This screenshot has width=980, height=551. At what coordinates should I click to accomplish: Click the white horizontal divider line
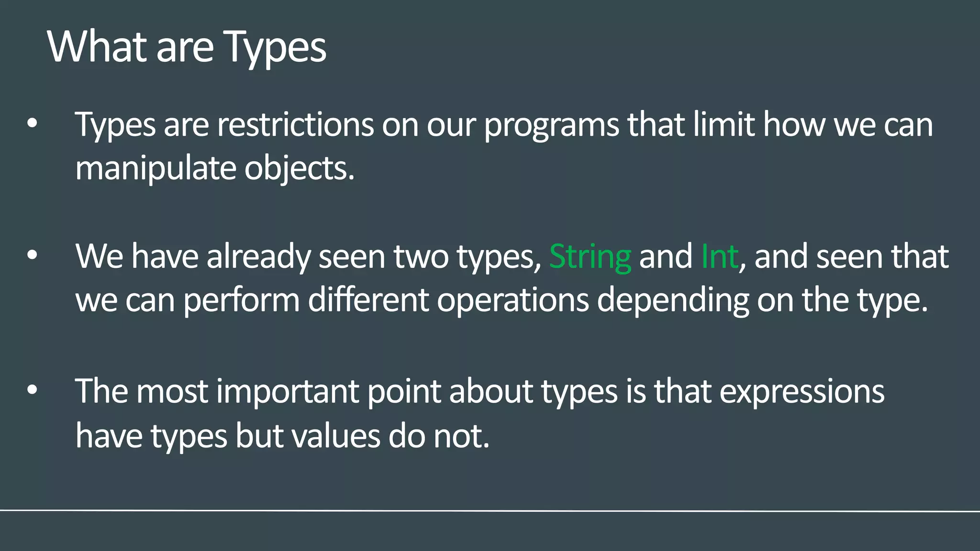click(x=490, y=511)
